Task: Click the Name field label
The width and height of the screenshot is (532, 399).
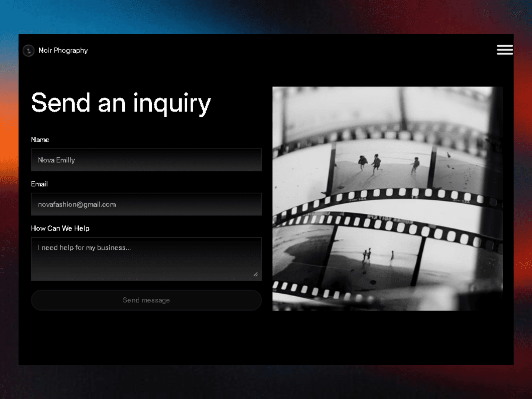Action: (x=40, y=140)
